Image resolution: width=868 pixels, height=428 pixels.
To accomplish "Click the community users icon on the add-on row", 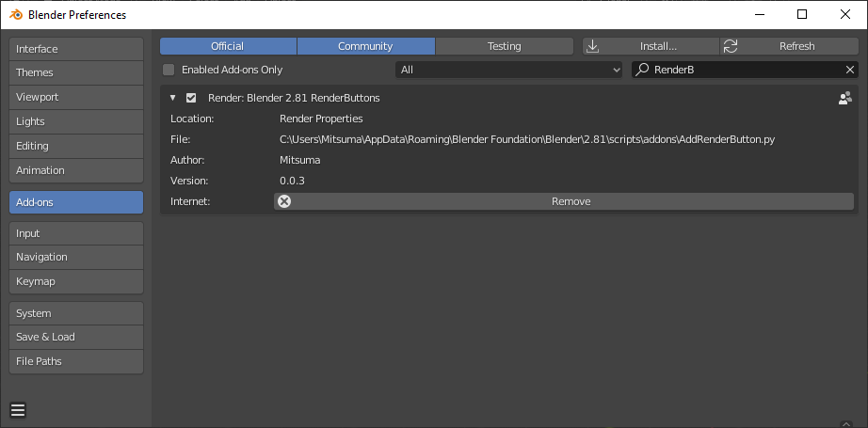I will pyautogui.click(x=844, y=99).
